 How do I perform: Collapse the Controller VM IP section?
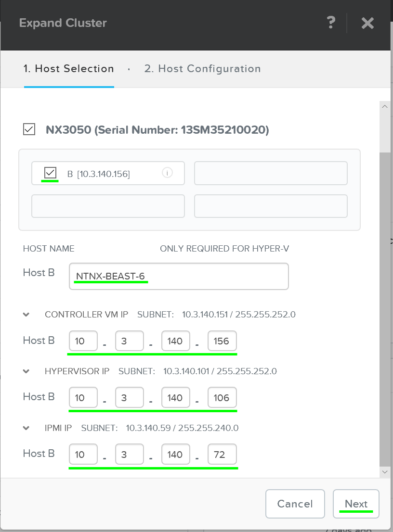26,314
